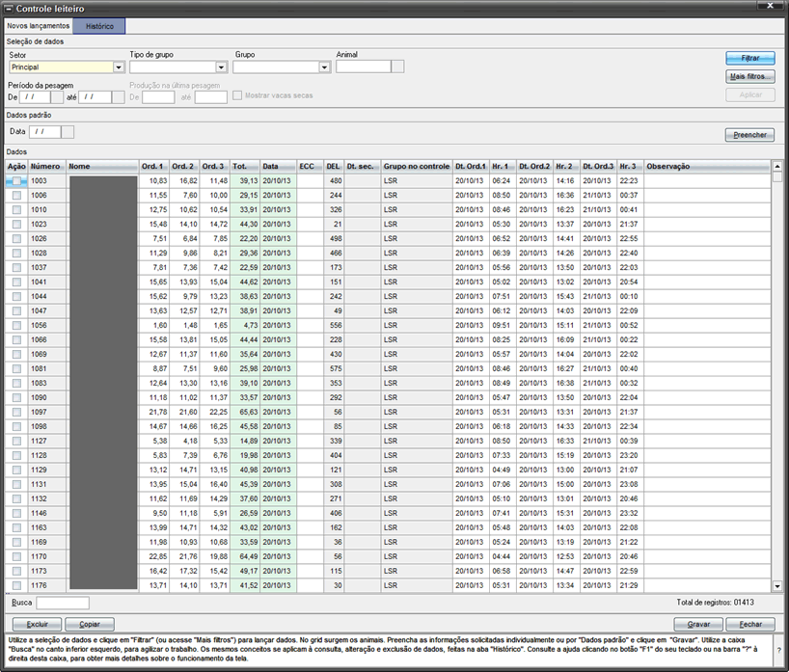
Task: Close the Controle leiteiro window
Action: click(x=770, y=6)
